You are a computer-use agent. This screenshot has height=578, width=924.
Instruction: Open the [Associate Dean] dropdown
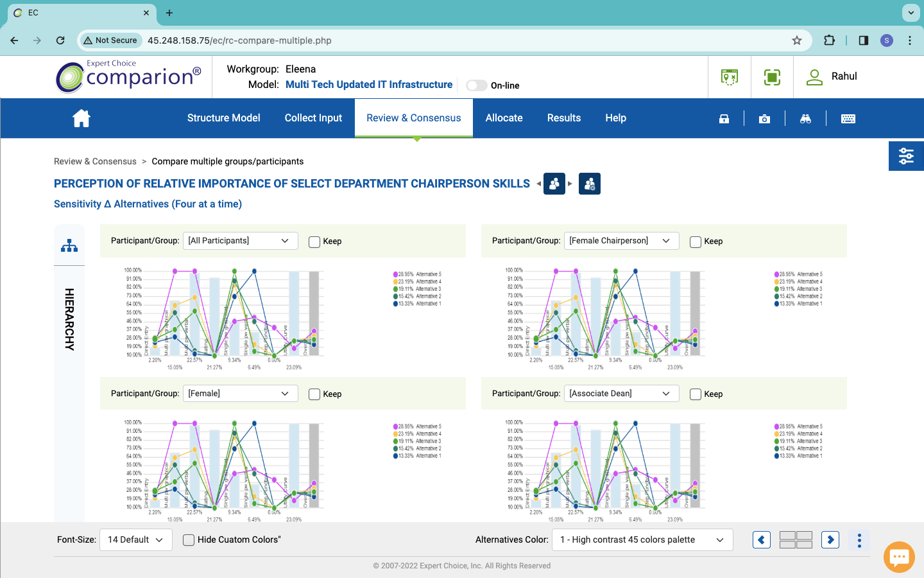coord(622,393)
